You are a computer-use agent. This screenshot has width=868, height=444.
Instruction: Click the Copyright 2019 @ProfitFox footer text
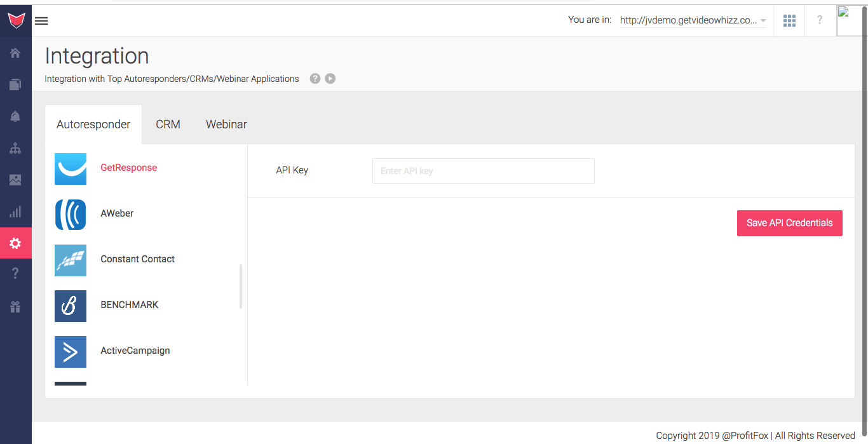point(756,436)
